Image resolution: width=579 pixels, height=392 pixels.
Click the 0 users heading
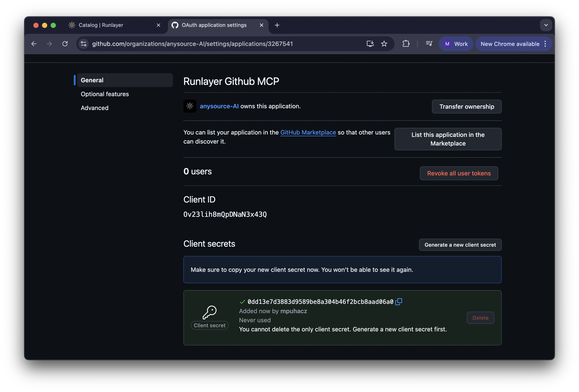coord(197,172)
